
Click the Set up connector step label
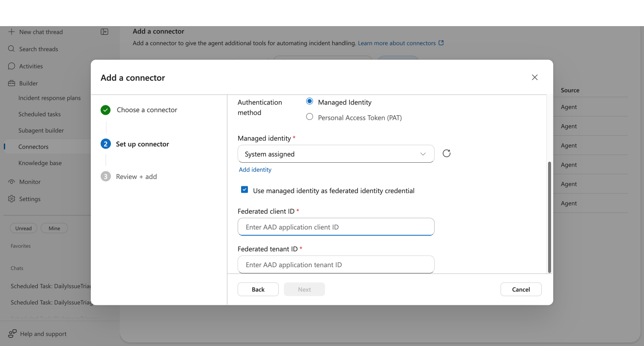pyautogui.click(x=143, y=144)
